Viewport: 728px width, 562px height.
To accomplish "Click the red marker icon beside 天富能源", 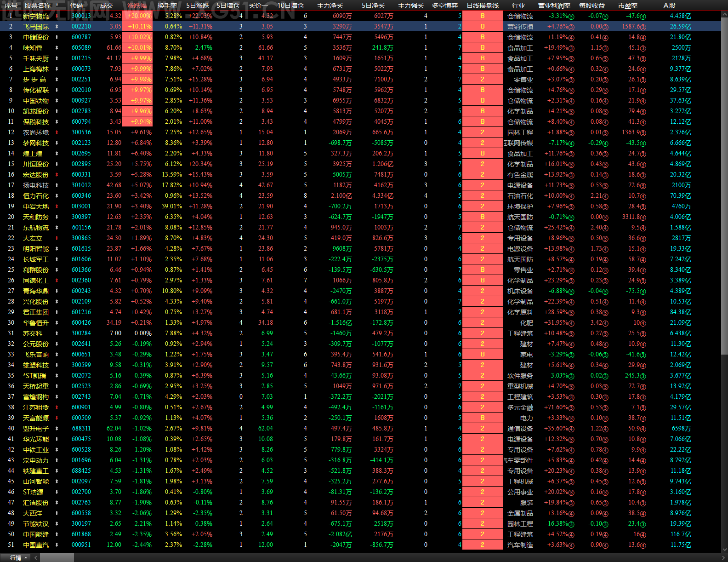I will coord(57,418).
